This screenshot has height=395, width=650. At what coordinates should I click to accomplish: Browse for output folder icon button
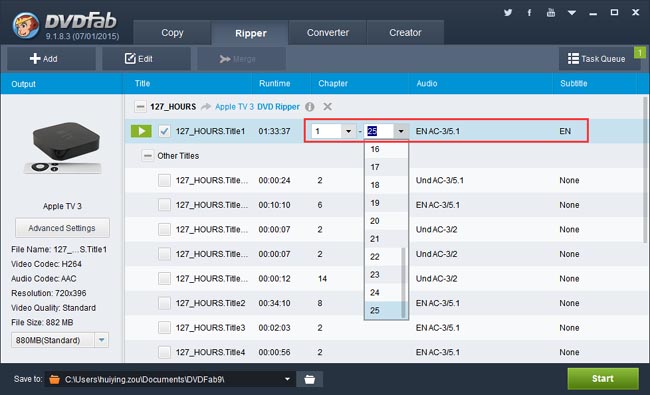310,379
